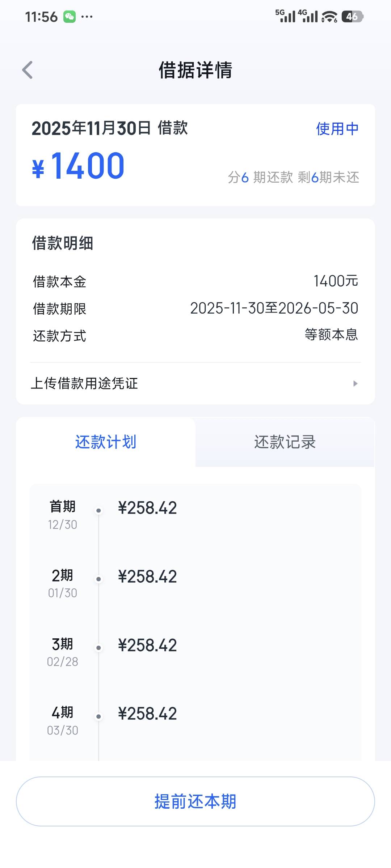Tap the 4G signal strength icon
Screen dimensions: 391x868
pyautogui.click(x=308, y=16)
